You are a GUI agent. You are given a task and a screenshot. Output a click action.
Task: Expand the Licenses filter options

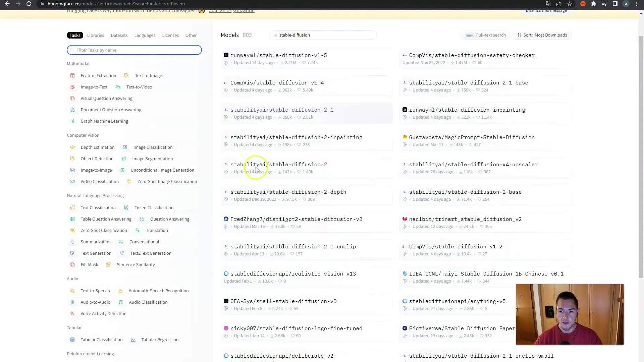point(170,35)
